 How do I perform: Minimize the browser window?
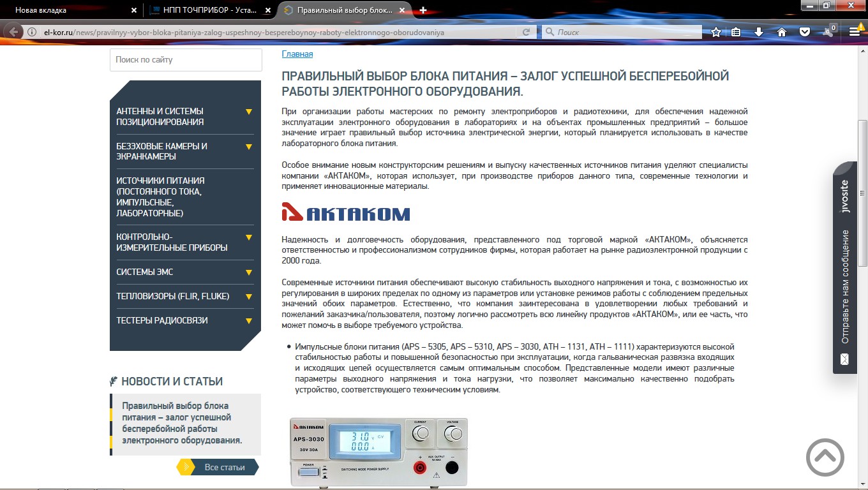(810, 5)
